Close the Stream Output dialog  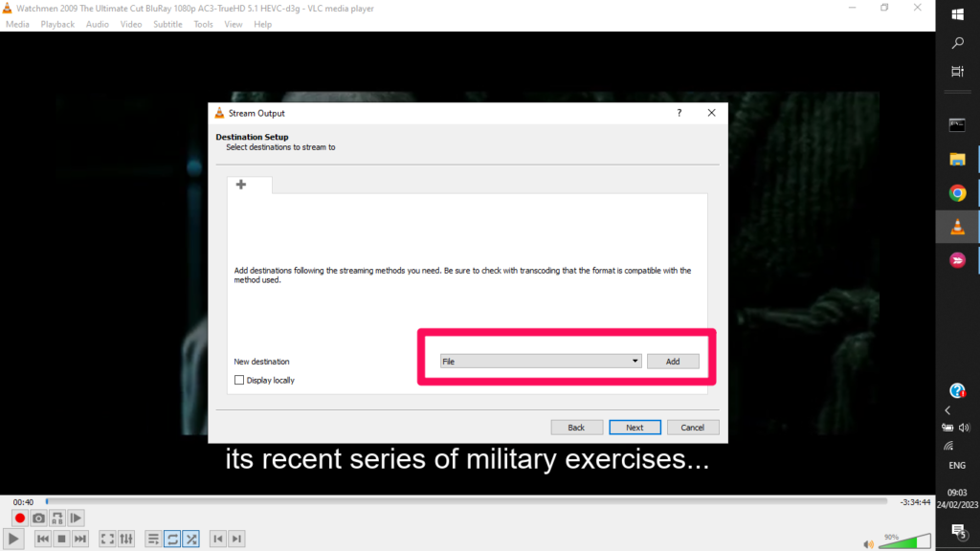(711, 113)
